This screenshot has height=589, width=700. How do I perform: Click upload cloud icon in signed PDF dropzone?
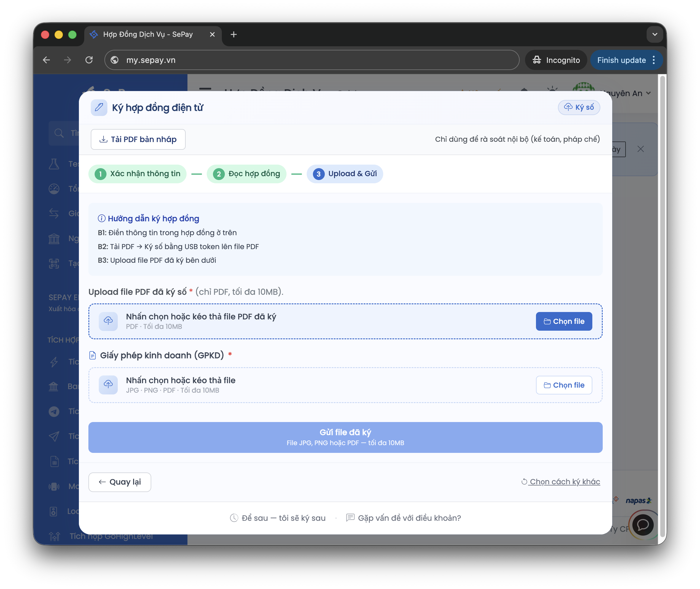coord(108,321)
